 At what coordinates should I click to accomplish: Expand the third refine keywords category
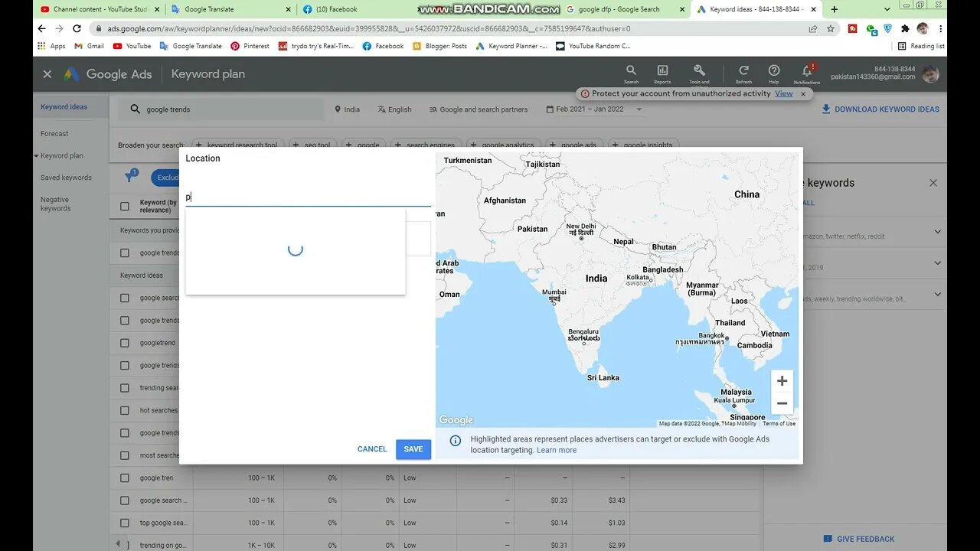click(938, 295)
